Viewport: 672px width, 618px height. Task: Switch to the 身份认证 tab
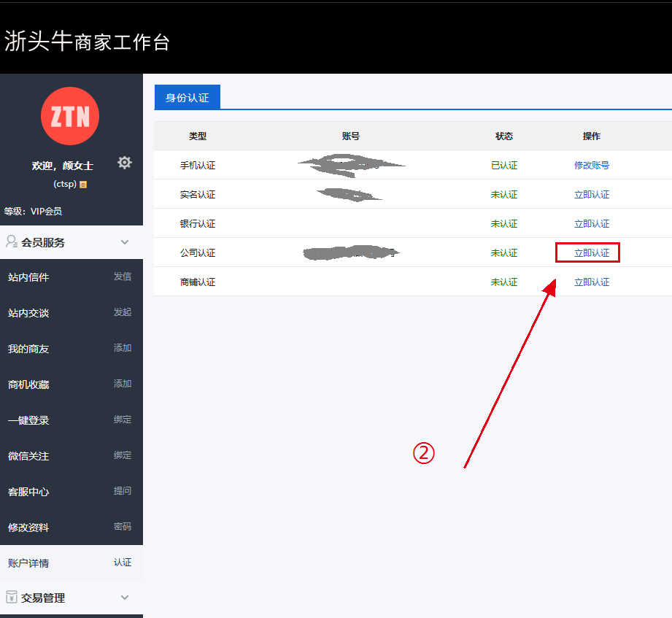point(187,98)
